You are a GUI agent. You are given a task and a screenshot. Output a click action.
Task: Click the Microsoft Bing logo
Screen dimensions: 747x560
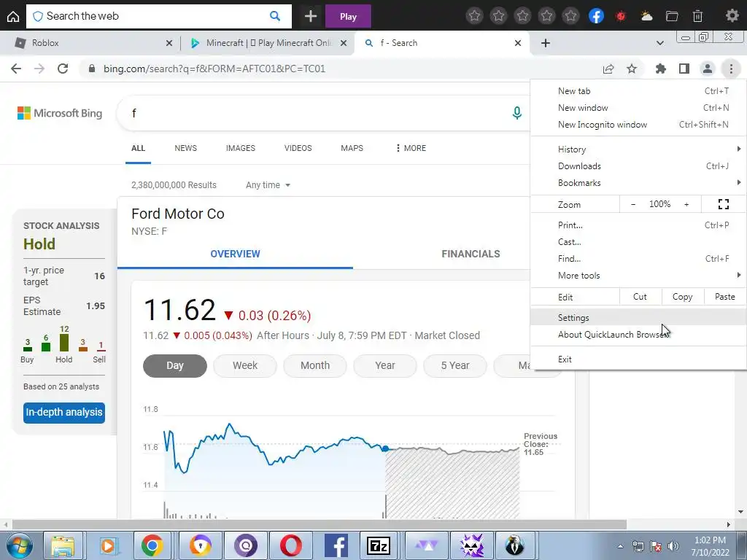coord(60,113)
